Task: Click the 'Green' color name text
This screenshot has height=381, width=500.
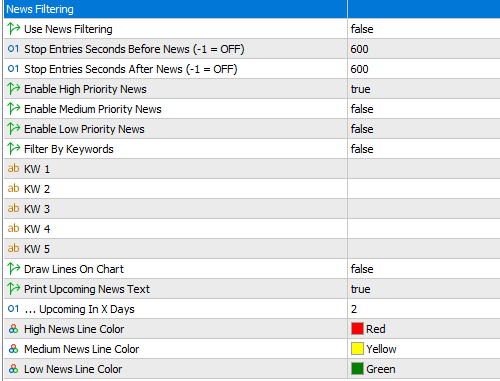Action: (x=381, y=369)
